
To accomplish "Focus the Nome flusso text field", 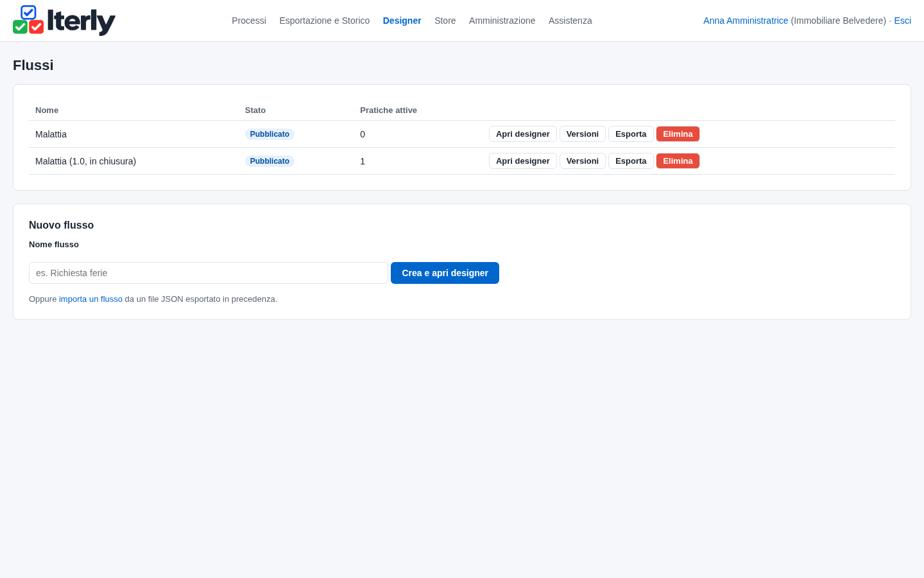I will (x=209, y=273).
